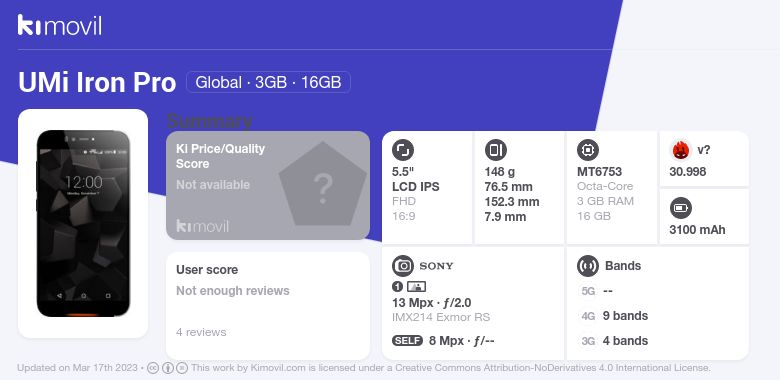Screen dimensions: 780x380
Task: Click the Bands network signal icon
Action: (588, 266)
